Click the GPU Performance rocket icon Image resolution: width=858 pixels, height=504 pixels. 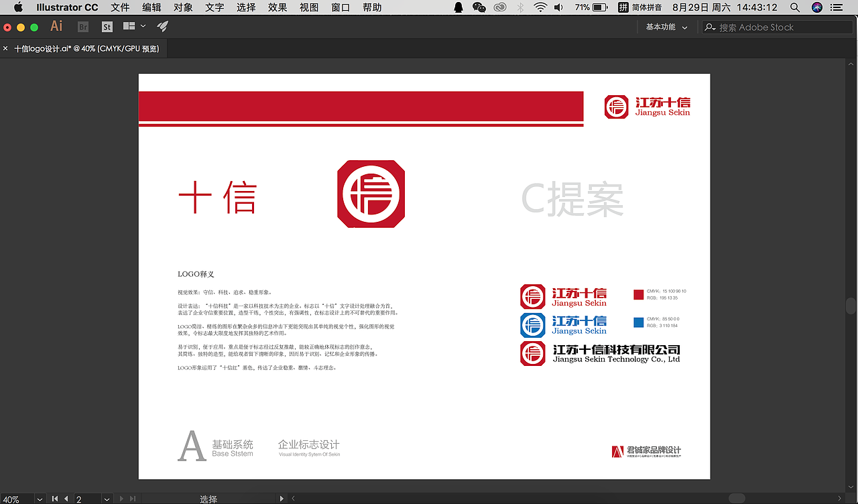coord(161,27)
